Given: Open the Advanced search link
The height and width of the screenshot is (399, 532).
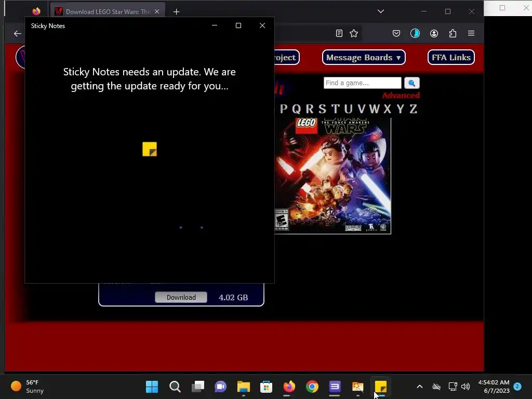Looking at the screenshot, I should [401, 96].
